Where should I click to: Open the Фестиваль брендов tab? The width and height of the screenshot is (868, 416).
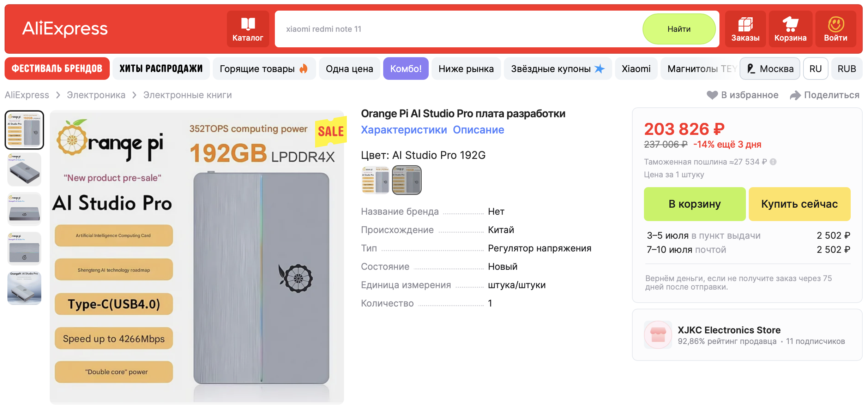click(57, 69)
